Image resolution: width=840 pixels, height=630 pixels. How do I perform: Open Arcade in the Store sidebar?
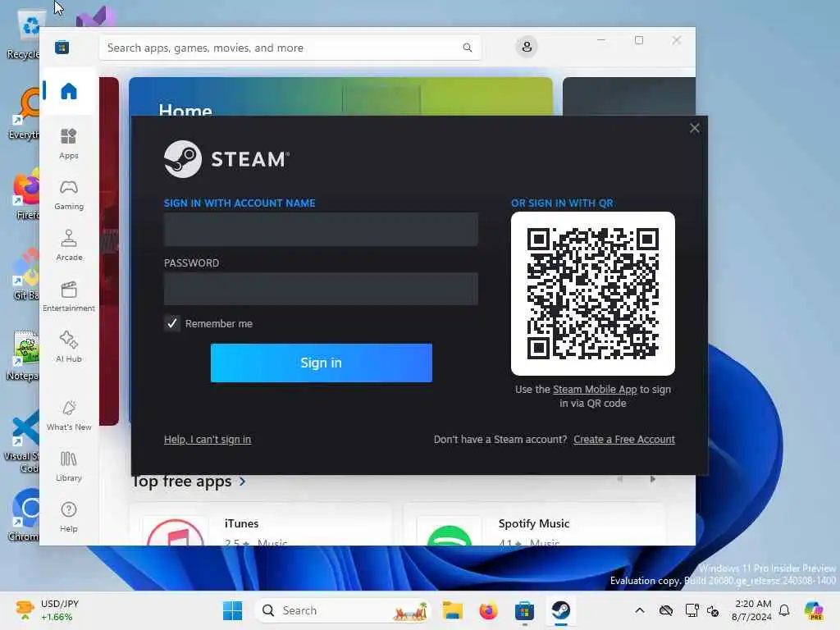[x=69, y=245]
